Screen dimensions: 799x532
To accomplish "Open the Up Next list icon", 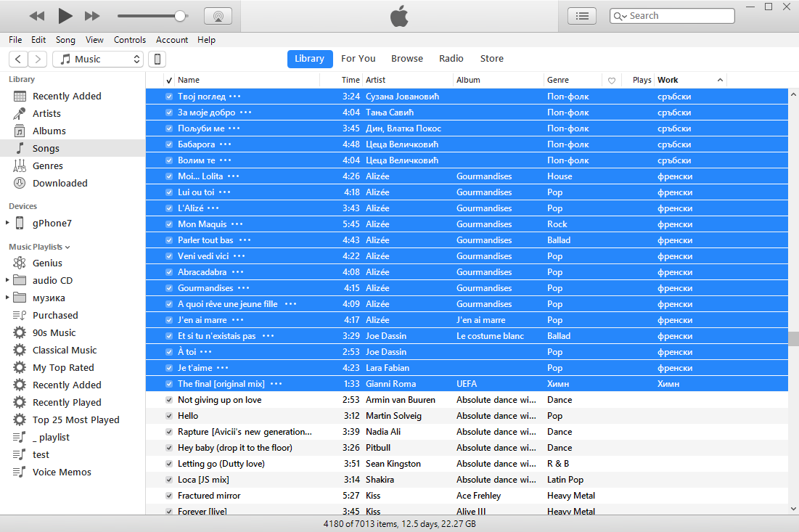I will (x=582, y=16).
